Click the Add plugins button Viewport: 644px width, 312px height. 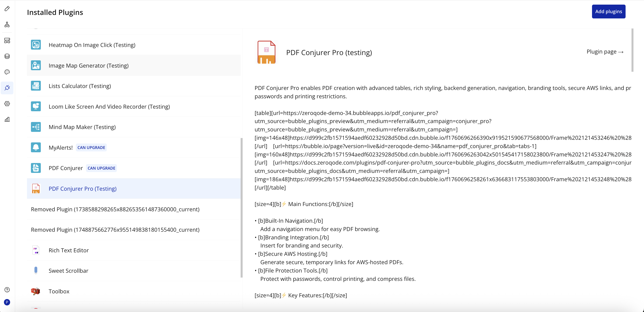click(x=608, y=11)
